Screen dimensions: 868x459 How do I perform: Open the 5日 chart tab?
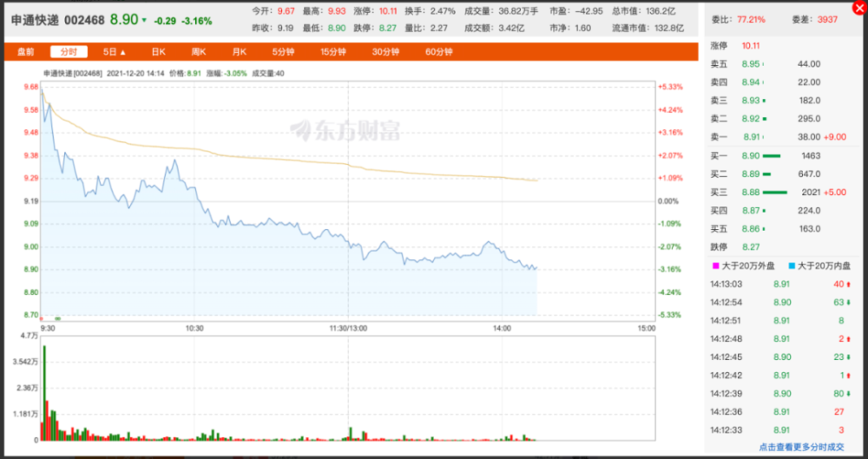pos(115,52)
